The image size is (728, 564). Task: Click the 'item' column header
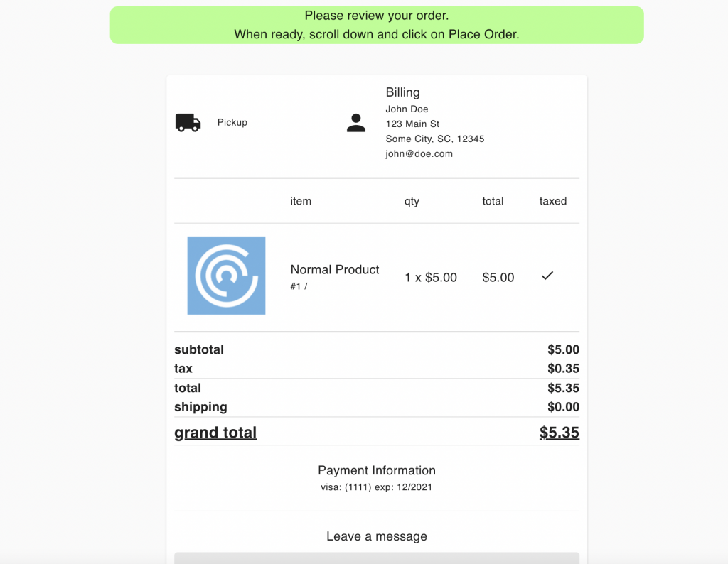click(x=301, y=202)
